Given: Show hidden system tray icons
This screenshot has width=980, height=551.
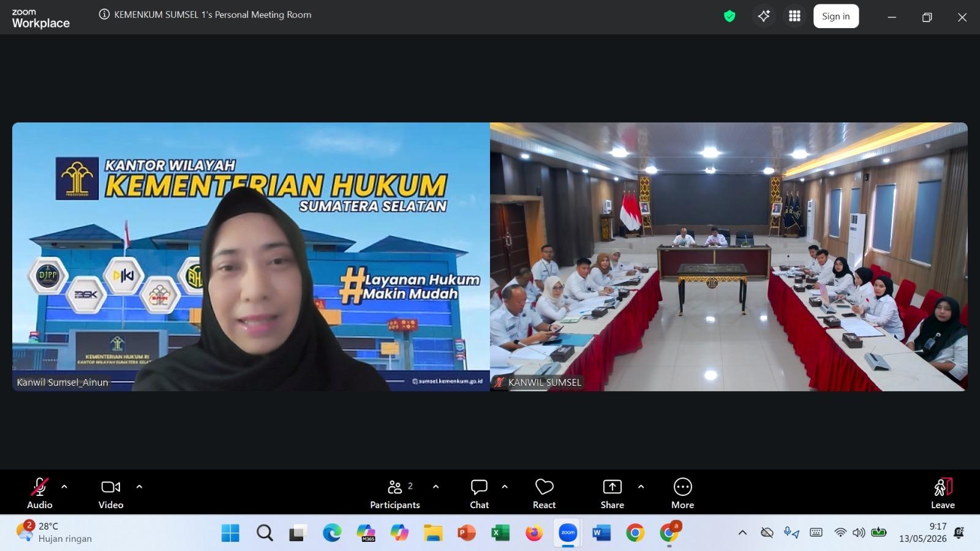Looking at the screenshot, I should pyautogui.click(x=742, y=533).
